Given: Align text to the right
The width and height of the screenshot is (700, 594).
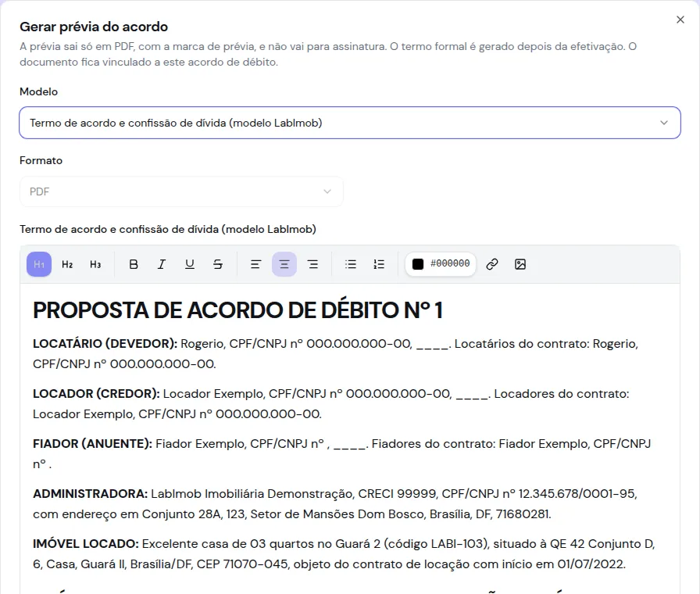Looking at the screenshot, I should (312, 264).
